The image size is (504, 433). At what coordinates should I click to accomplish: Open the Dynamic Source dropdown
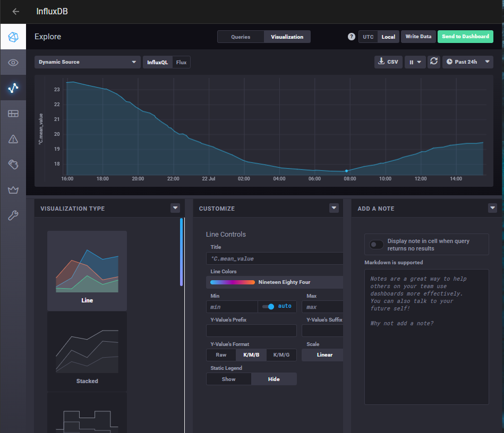[x=88, y=62]
